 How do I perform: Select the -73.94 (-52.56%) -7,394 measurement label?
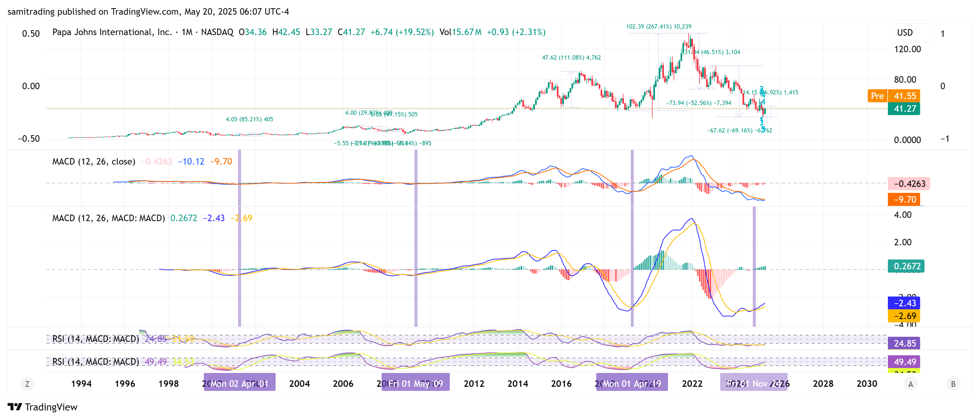[698, 103]
